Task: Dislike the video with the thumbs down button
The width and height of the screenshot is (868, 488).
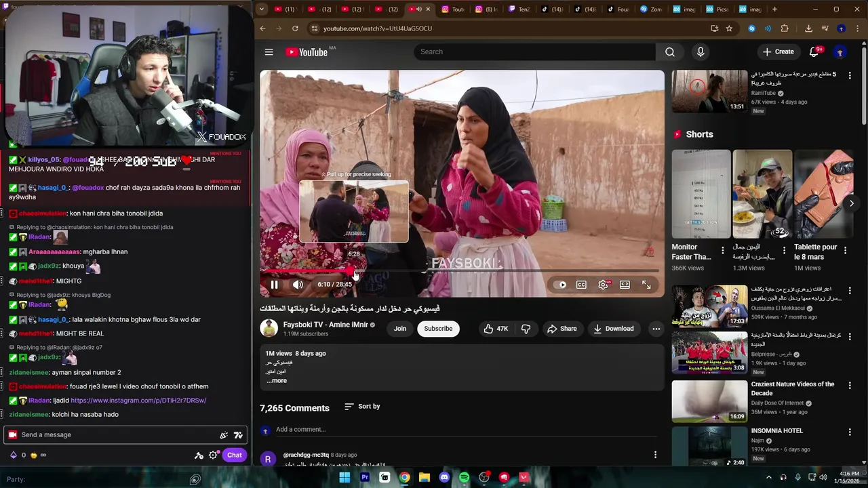Action: click(526, 329)
